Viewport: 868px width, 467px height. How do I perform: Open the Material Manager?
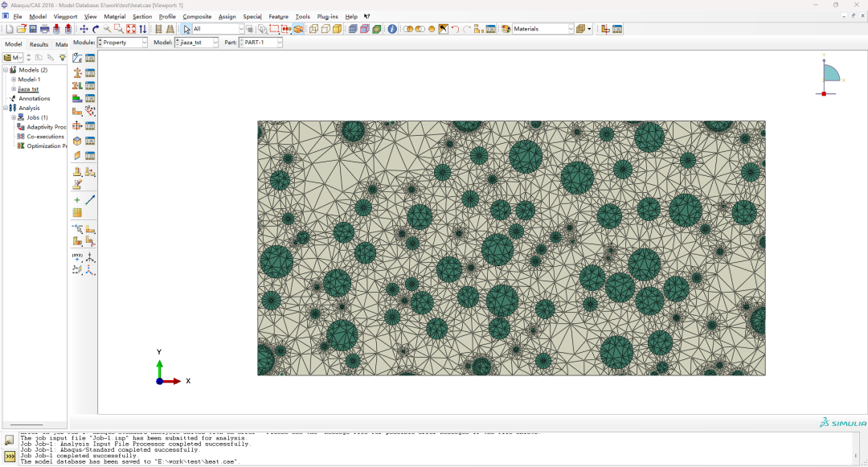tap(90, 58)
